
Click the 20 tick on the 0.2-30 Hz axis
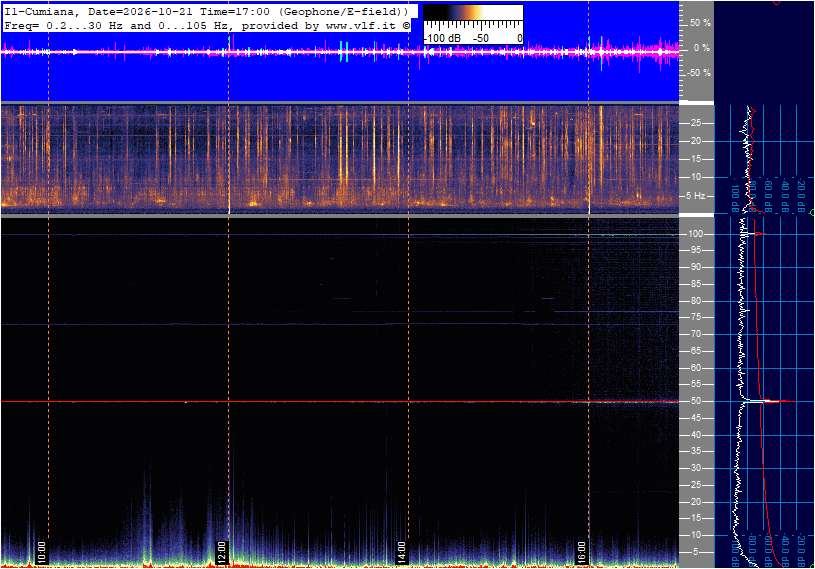[695, 141]
